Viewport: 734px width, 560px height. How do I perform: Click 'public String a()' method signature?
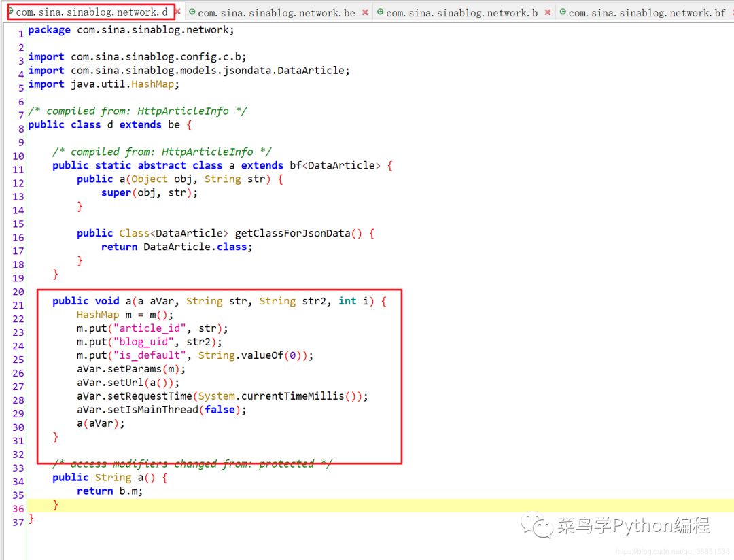(103, 478)
